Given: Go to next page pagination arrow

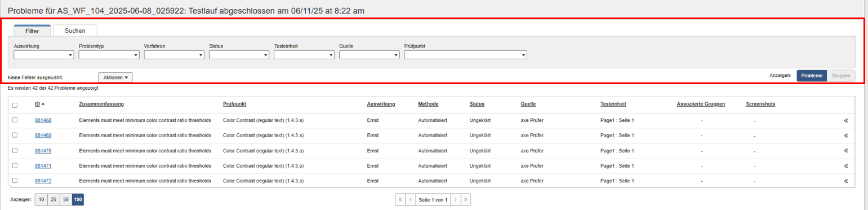Looking at the screenshot, I should [456, 200].
